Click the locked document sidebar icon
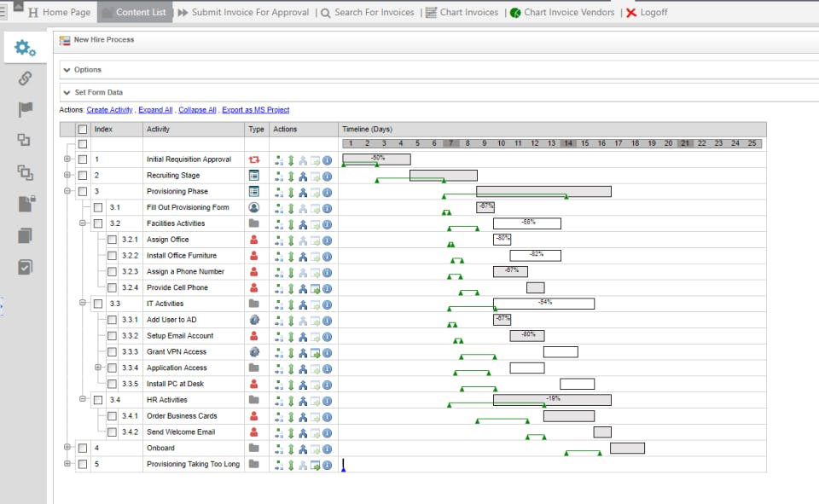819x504 pixels. pos(26,204)
